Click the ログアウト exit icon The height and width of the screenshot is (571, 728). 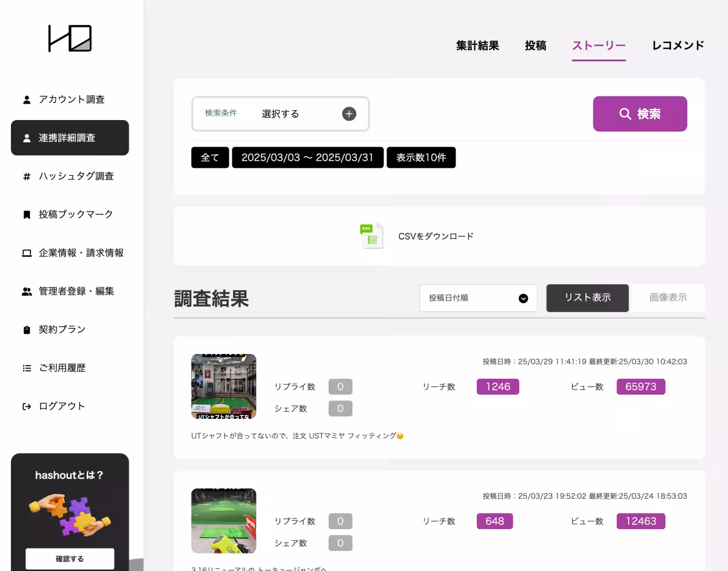pyautogui.click(x=25, y=406)
